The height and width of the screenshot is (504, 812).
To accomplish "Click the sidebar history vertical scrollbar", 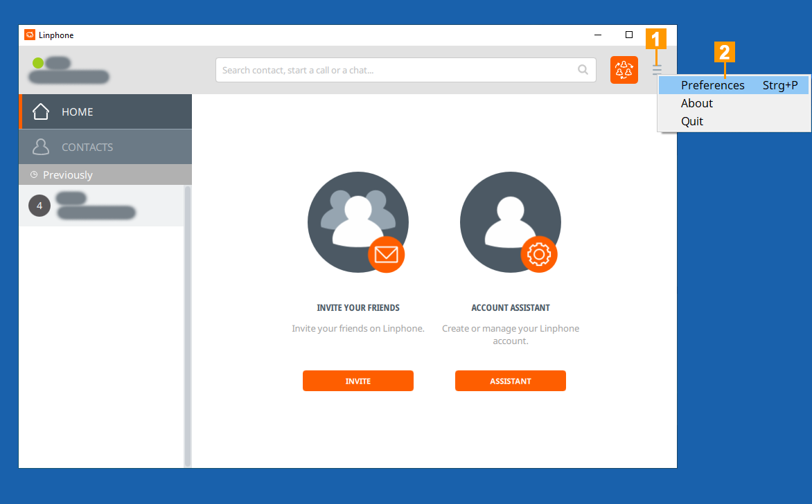I will [x=187, y=325].
